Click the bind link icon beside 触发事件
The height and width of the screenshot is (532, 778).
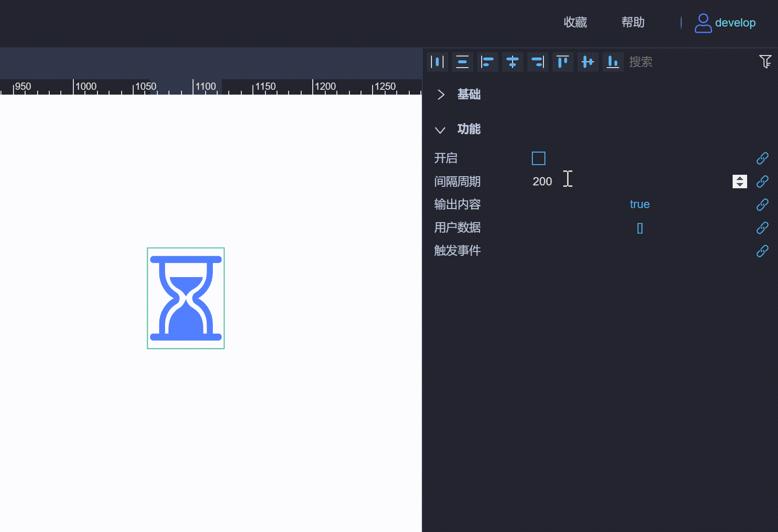coord(763,251)
